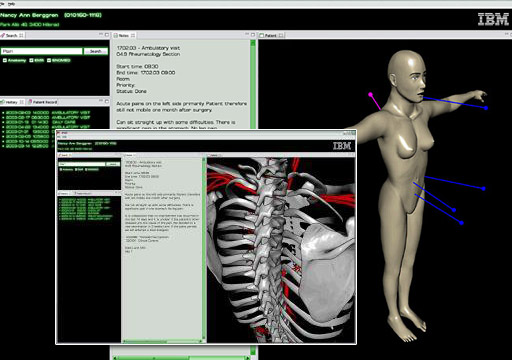The image size is (512, 360).
Task: Click the notepad icon on the Notes tab in the main window
Action: click(115, 35)
